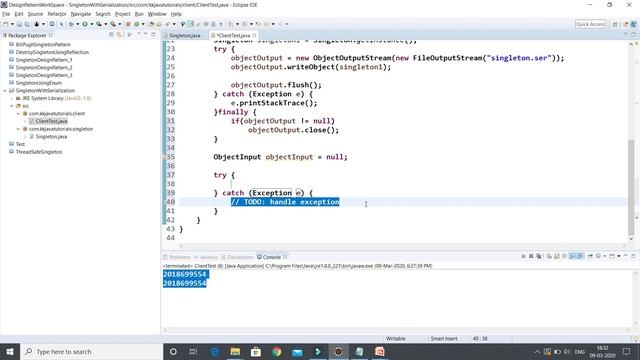Expand Singleton.java in Package Explorer
The height and width of the screenshot is (360, 640).
pos(24,137)
